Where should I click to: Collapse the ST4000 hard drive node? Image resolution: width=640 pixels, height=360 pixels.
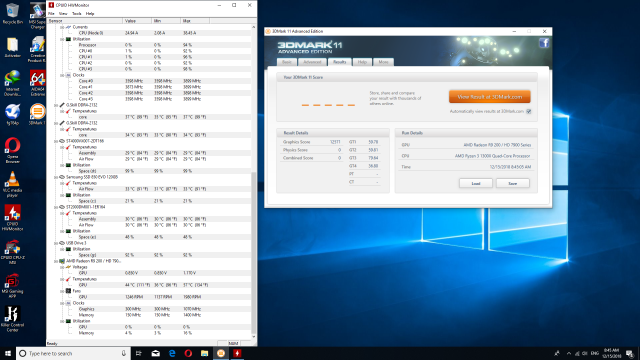(56, 141)
